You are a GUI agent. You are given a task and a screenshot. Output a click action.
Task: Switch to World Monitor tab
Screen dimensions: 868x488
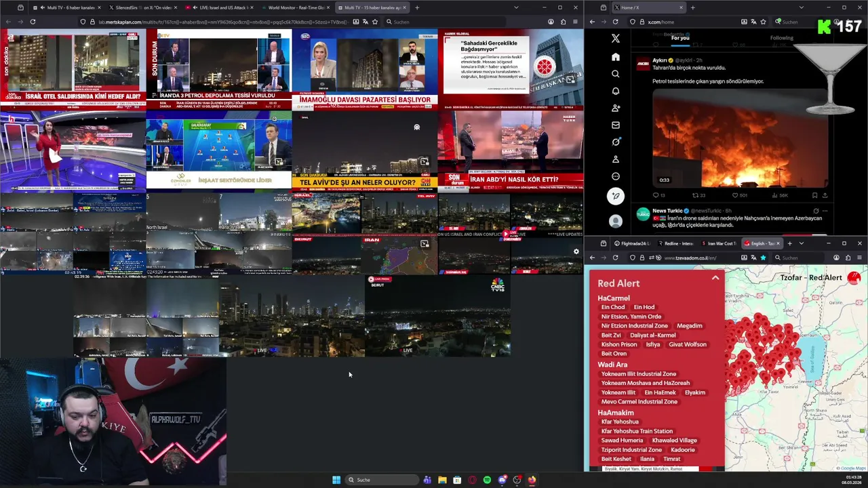pos(296,7)
